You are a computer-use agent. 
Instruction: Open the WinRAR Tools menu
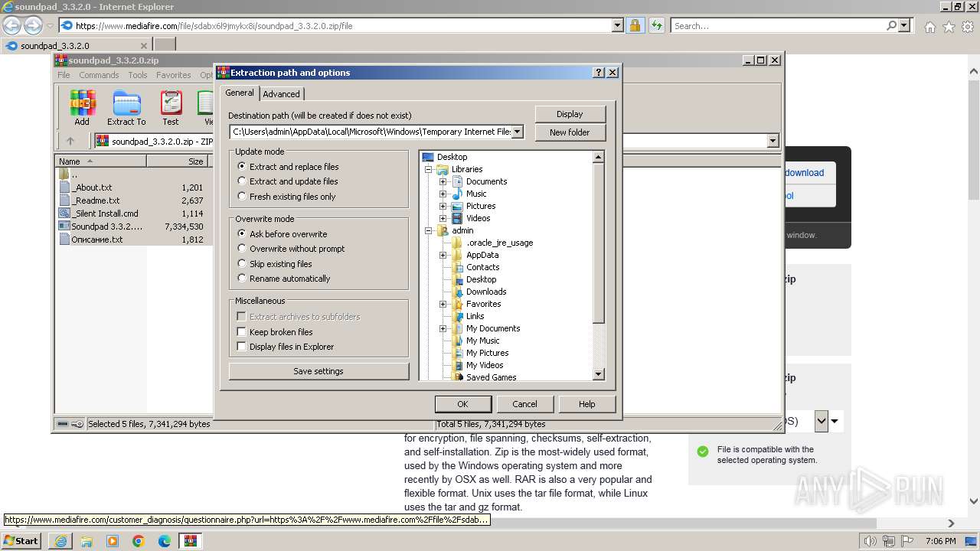click(138, 75)
